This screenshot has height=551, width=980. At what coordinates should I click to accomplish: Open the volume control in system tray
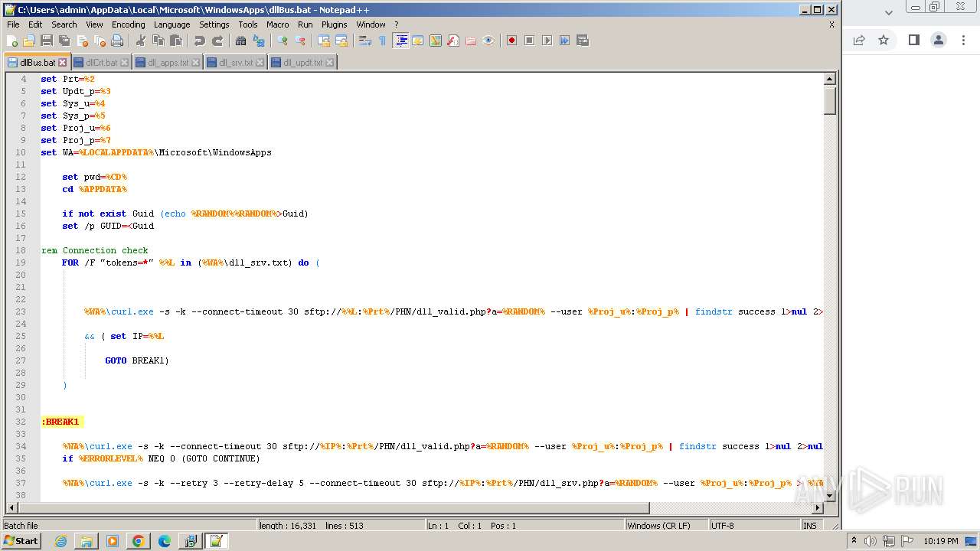[x=871, y=541]
